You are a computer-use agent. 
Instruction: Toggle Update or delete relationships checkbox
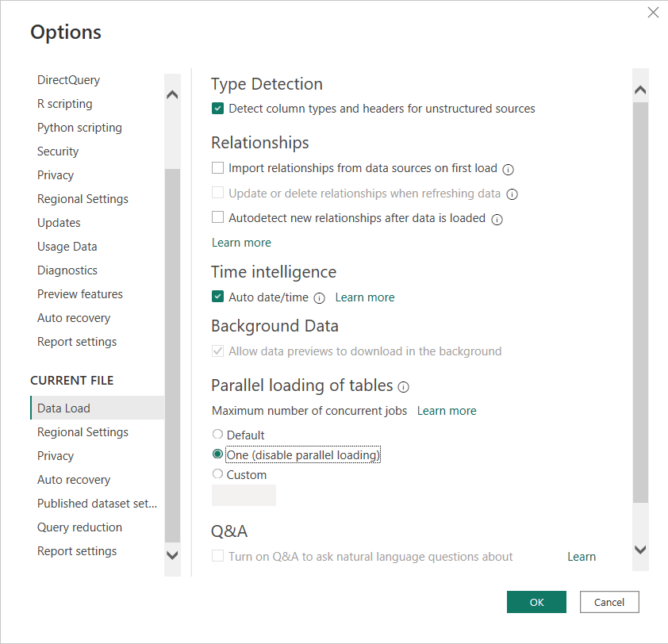[217, 193]
